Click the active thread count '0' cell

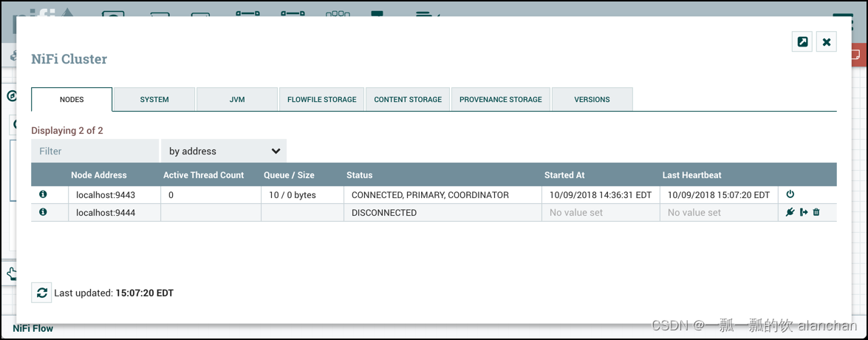tap(211, 195)
